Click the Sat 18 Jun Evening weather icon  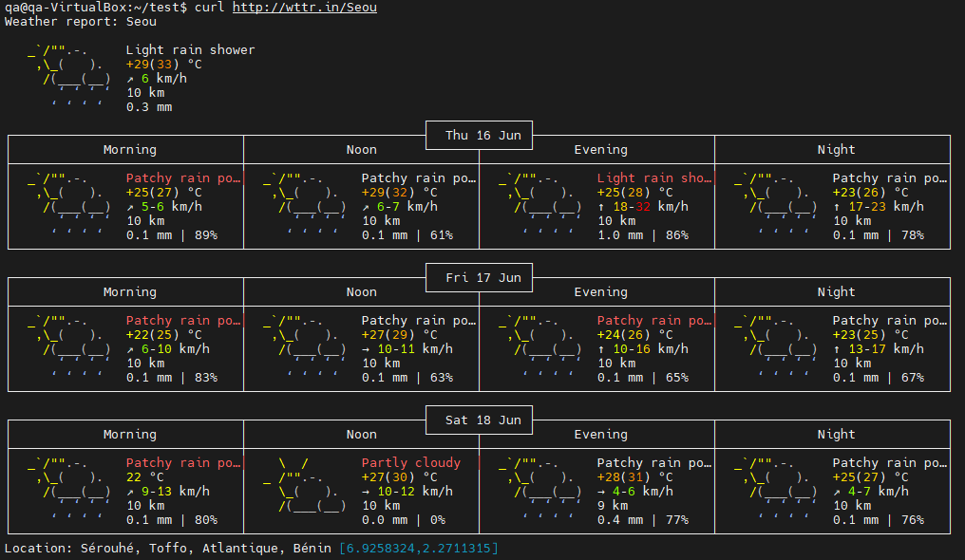pos(539,491)
